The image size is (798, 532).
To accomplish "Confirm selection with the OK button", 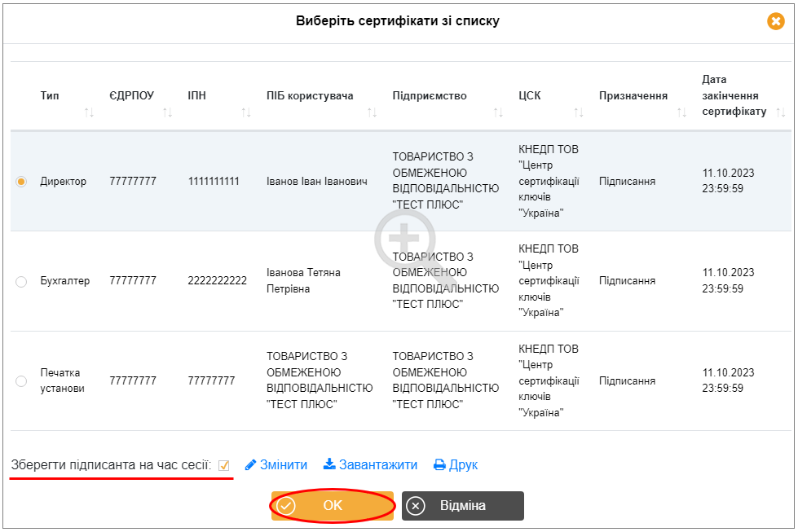I will point(333,506).
